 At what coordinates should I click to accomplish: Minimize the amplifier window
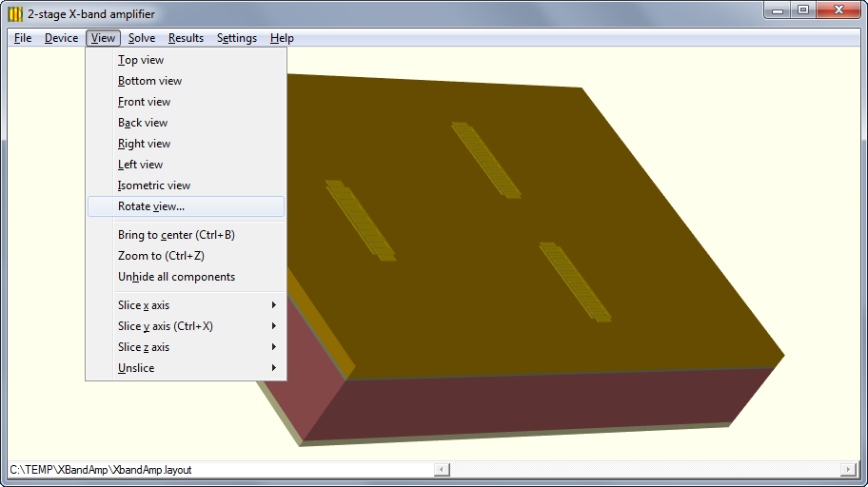click(x=778, y=10)
